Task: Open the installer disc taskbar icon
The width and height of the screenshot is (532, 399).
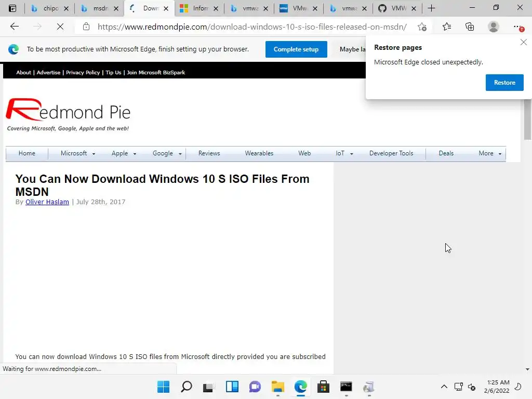Action: [369, 387]
